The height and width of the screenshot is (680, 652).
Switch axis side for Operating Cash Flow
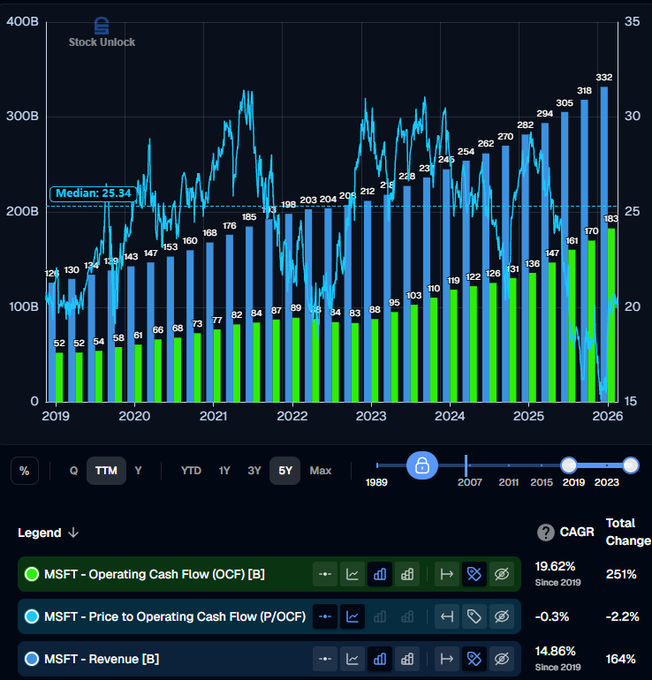click(447, 574)
